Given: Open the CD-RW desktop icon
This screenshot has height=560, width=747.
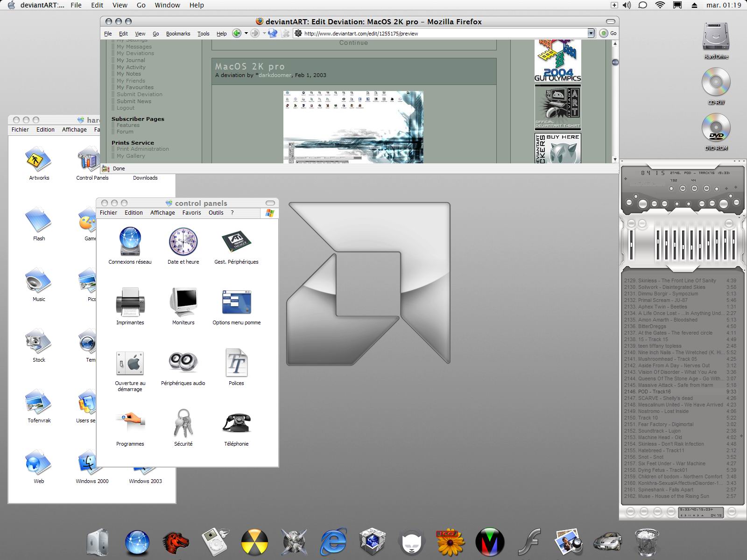Looking at the screenshot, I should click(x=716, y=82).
